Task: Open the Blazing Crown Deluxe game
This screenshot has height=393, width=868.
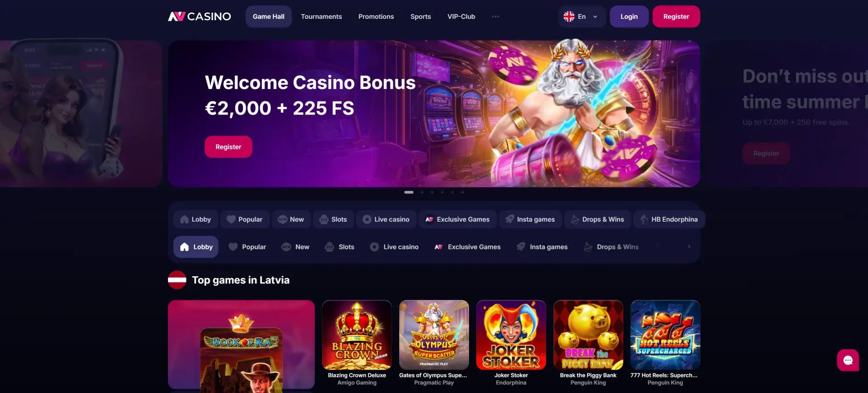Action: [x=357, y=335]
